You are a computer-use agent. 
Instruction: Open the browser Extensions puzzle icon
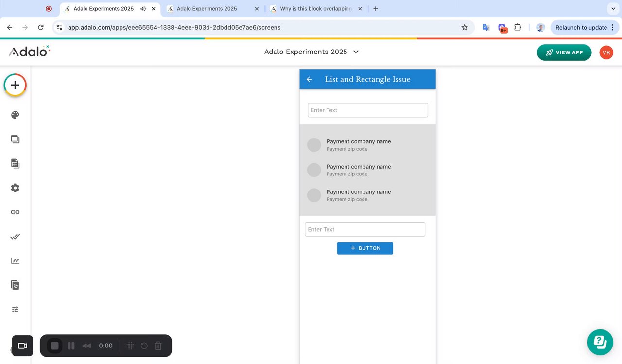pos(518,27)
